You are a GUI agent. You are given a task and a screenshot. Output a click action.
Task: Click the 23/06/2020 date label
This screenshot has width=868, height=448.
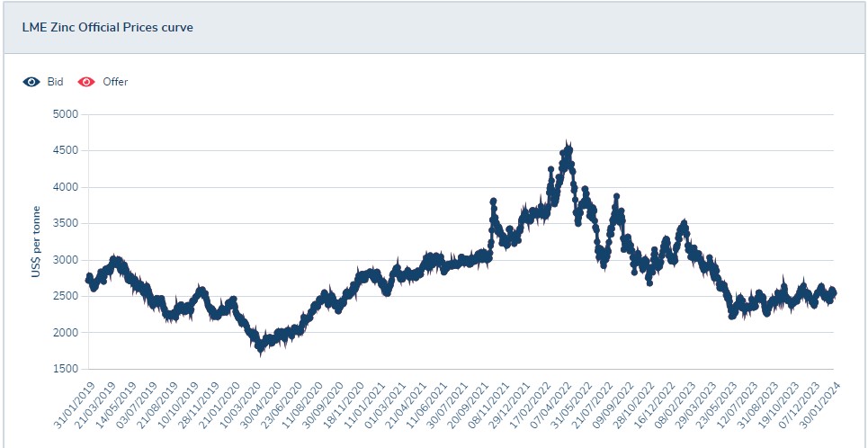coord(282,404)
